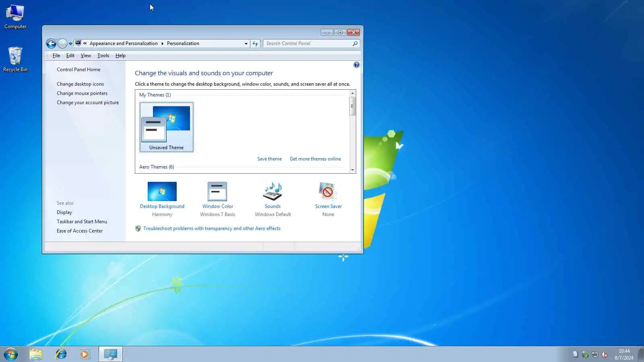This screenshot has width=644, height=362.
Task: Click the Control Panel address bar icon
Action: click(78, 43)
